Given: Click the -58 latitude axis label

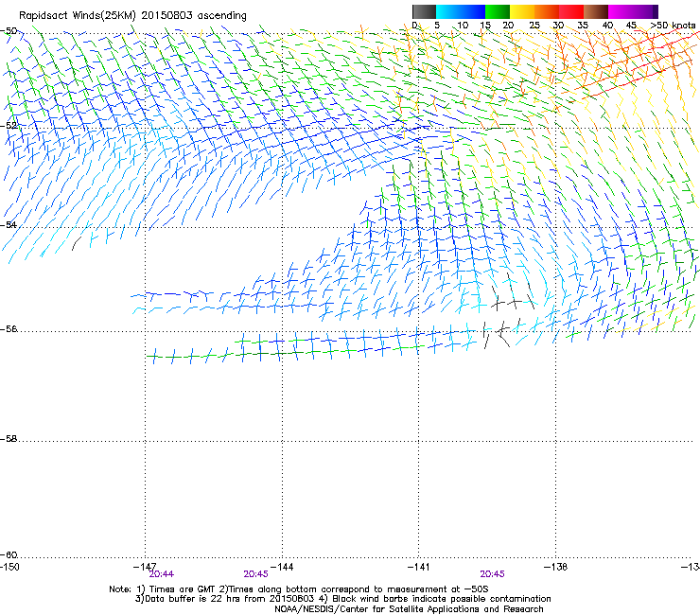Looking at the screenshot, I should (9, 439).
